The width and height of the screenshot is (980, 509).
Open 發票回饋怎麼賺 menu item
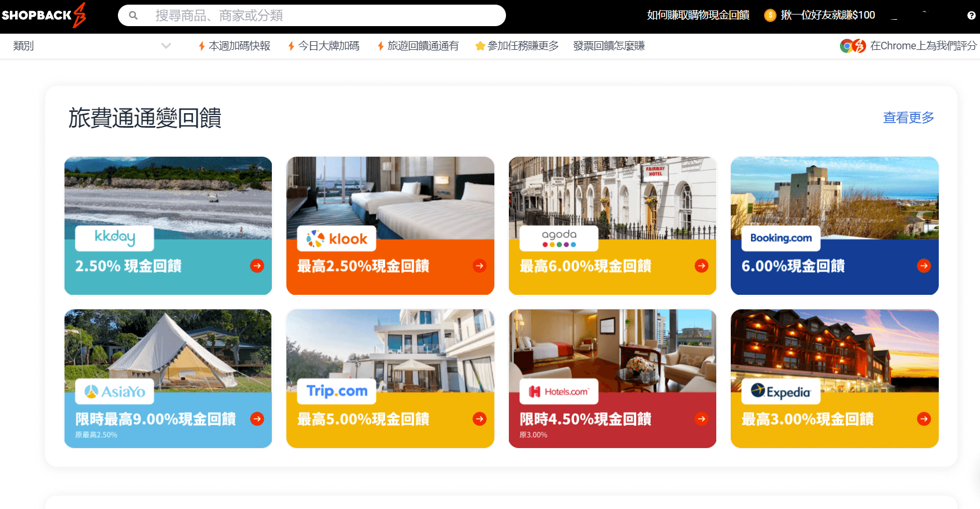coord(609,46)
